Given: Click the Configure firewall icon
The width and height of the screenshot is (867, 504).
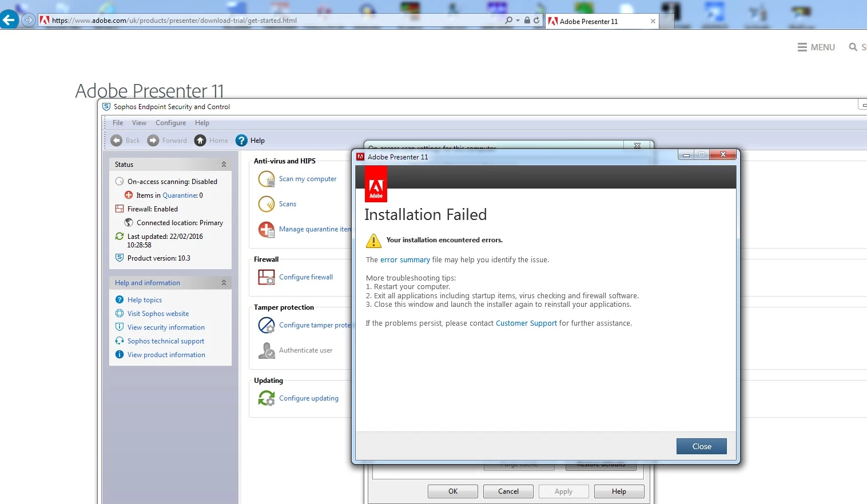Looking at the screenshot, I should 267,277.
